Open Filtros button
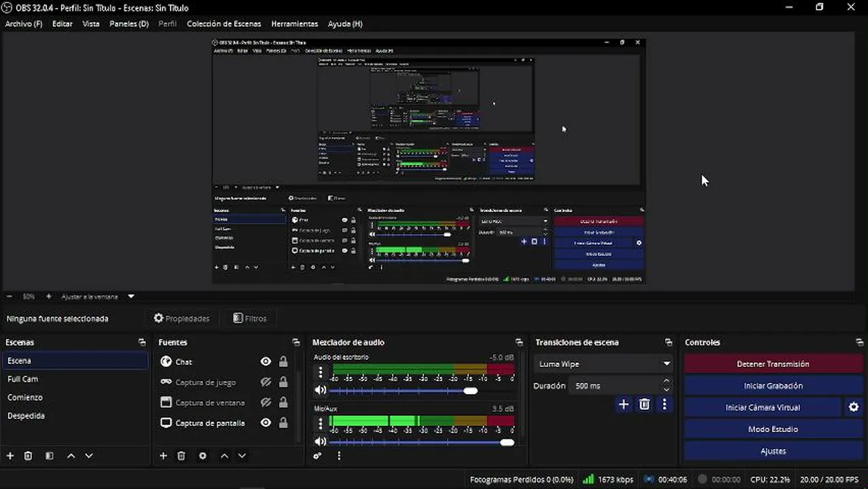 [249, 319]
